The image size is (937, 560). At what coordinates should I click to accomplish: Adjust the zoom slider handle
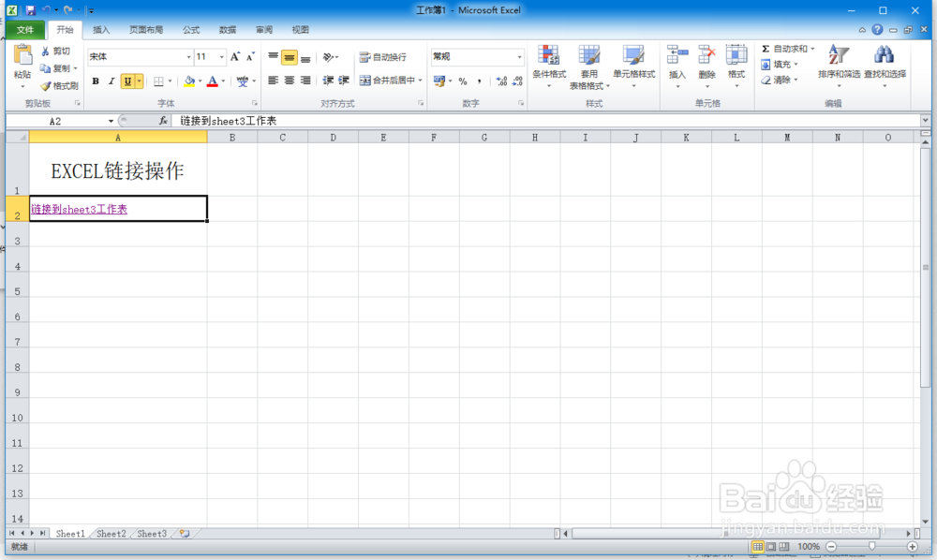pos(871,546)
